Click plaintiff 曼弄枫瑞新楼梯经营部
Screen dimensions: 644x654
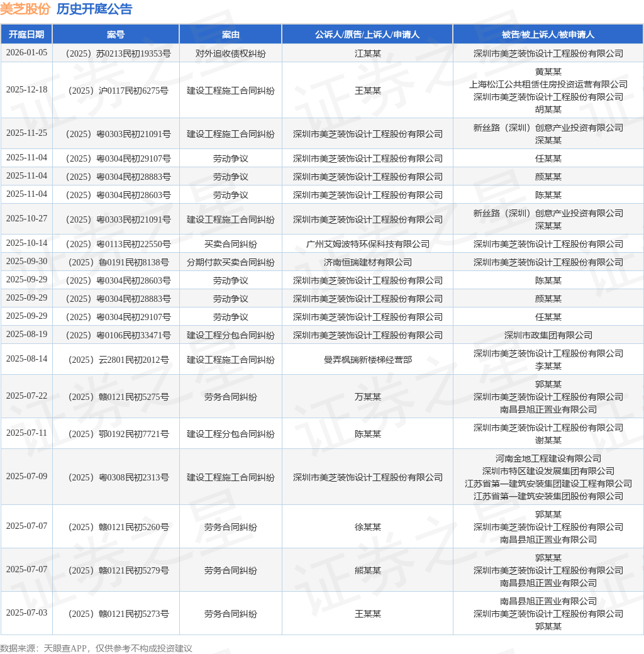367,360
